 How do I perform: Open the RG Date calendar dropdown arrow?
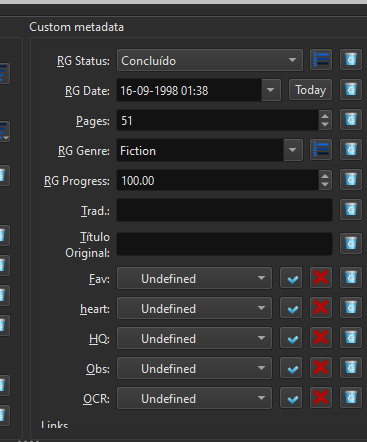tap(271, 90)
